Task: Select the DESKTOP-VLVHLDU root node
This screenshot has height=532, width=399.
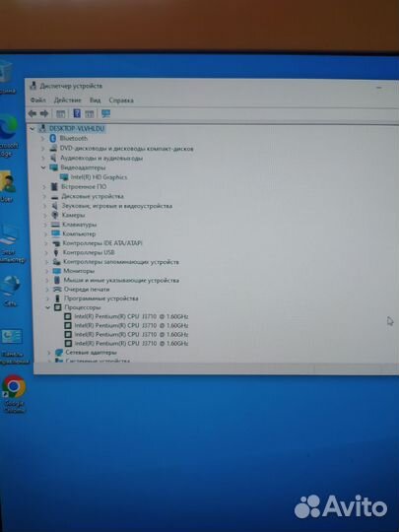Action: click(x=77, y=129)
